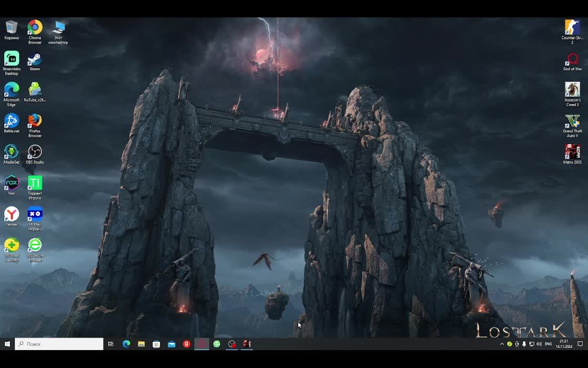Select the 360 Total Security shortcut

pyautogui.click(x=12, y=250)
